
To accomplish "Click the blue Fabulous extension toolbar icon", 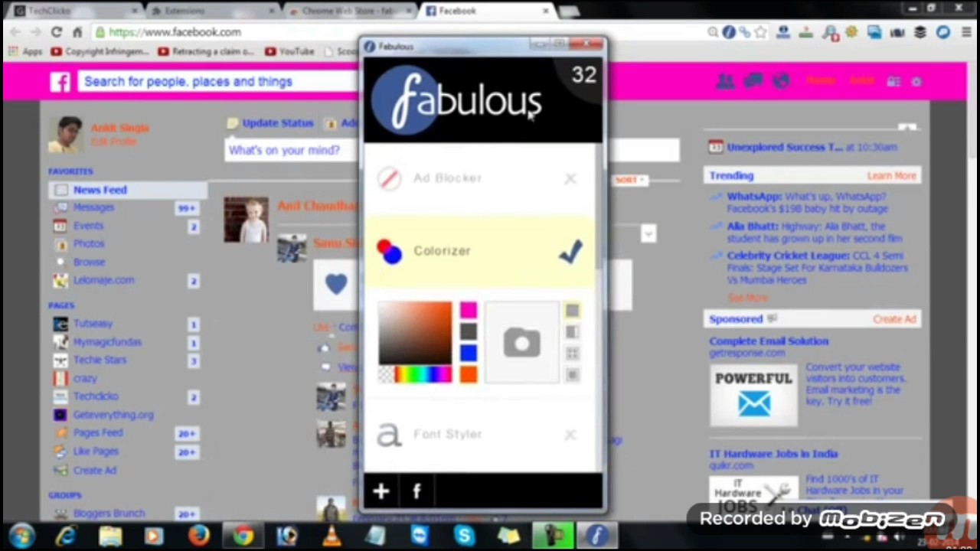I will pos(729,32).
